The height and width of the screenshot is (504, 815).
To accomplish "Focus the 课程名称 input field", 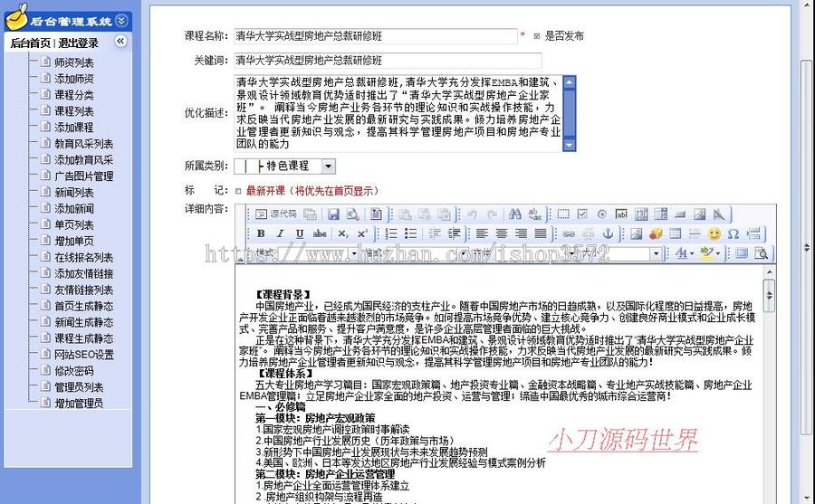I will tap(375, 36).
